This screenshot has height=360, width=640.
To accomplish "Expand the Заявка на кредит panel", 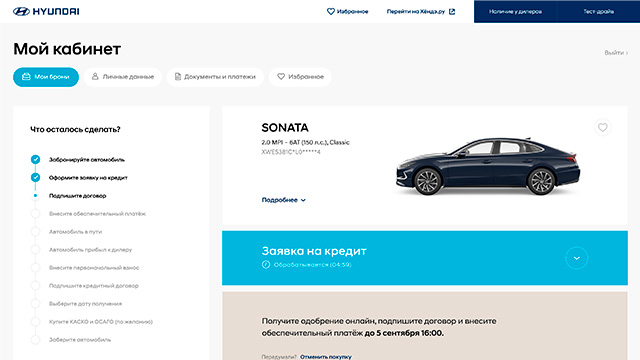I will [x=576, y=258].
